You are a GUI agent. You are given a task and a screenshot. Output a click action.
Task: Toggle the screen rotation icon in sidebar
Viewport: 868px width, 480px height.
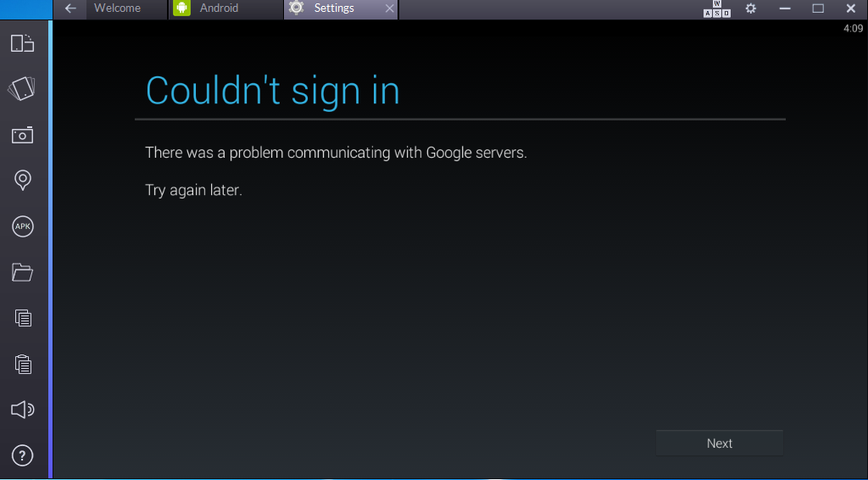pyautogui.click(x=23, y=43)
